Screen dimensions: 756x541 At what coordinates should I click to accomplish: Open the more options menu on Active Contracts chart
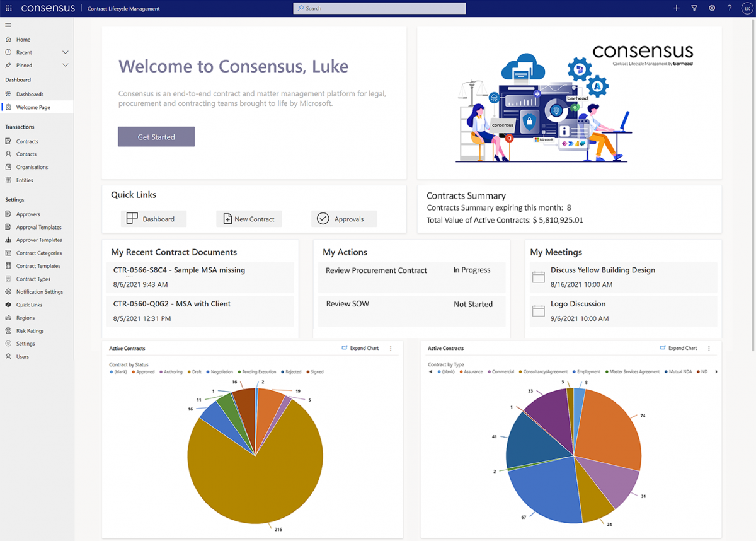tap(391, 347)
